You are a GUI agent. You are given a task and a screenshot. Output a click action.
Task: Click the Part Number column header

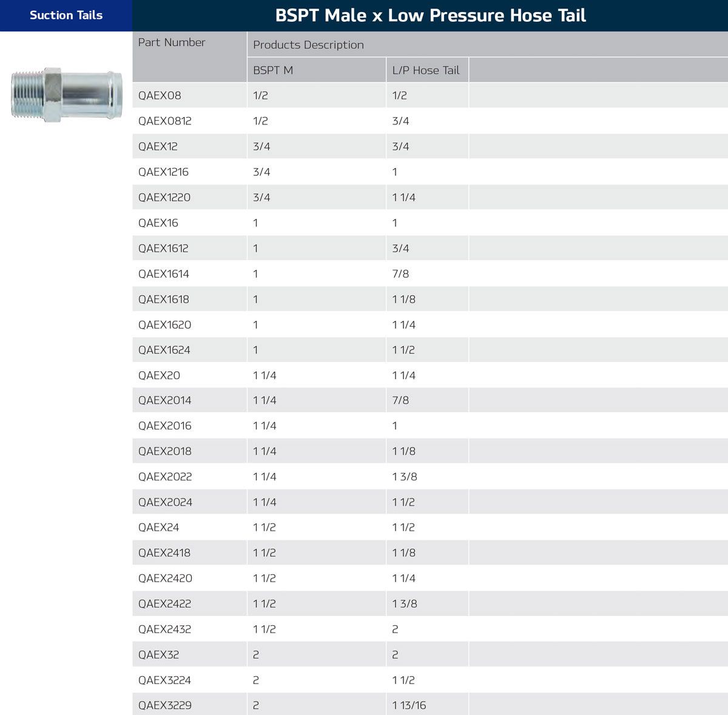[x=172, y=42]
